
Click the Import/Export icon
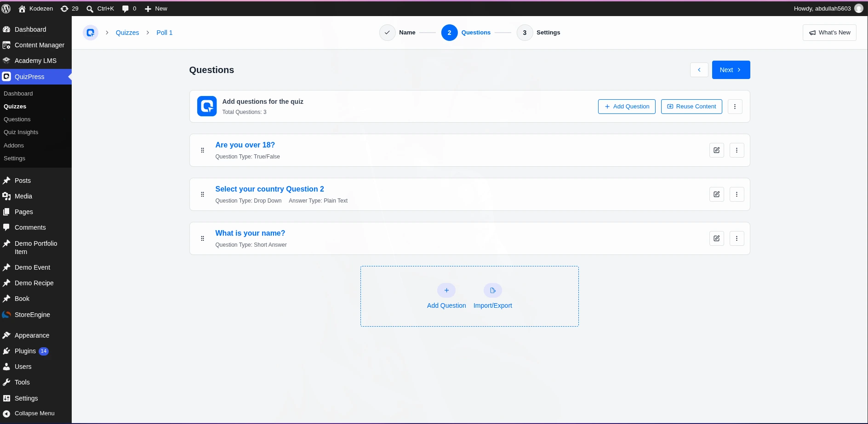pyautogui.click(x=493, y=290)
